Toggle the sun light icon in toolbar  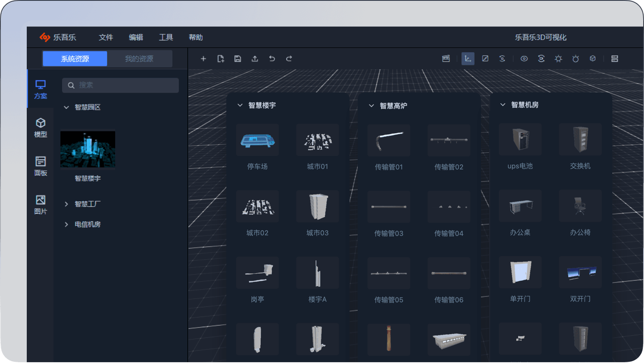pos(558,59)
